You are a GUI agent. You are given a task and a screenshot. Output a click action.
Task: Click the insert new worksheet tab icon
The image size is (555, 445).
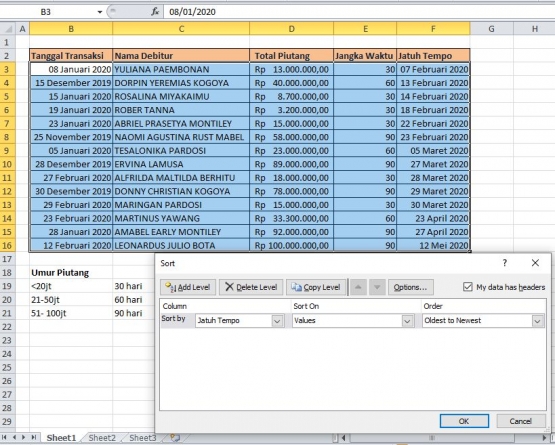point(175,438)
